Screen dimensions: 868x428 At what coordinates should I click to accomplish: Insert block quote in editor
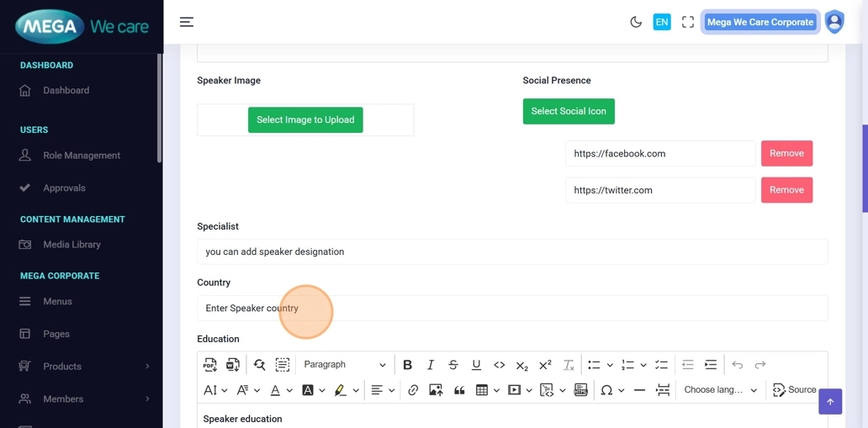coord(459,390)
